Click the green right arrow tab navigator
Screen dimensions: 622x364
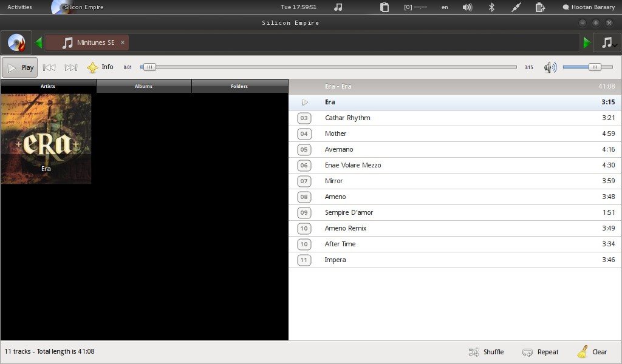tap(587, 42)
